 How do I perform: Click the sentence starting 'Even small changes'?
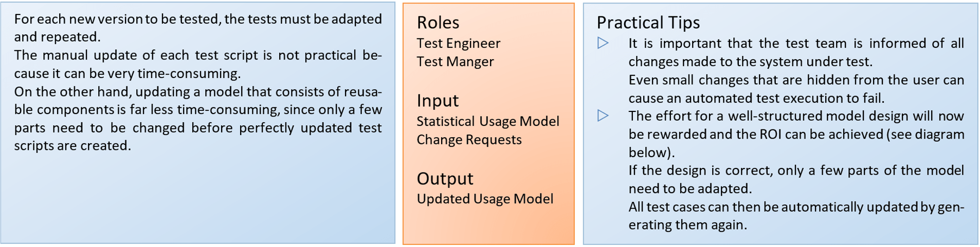(x=795, y=80)
